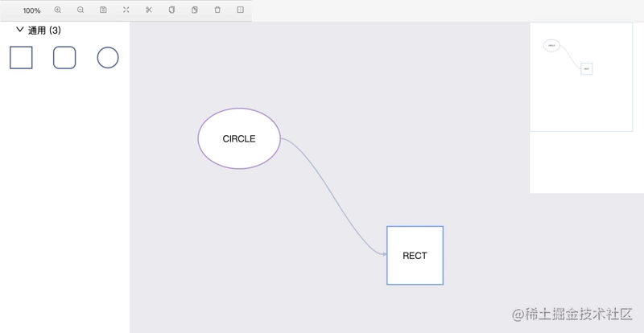Image resolution: width=644 pixels, height=333 pixels.
Task: Pick the square shape in the palette
Action: point(21,57)
